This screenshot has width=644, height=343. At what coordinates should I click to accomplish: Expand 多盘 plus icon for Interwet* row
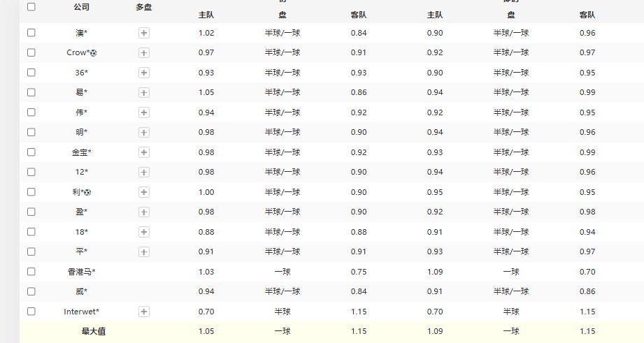[143, 312]
